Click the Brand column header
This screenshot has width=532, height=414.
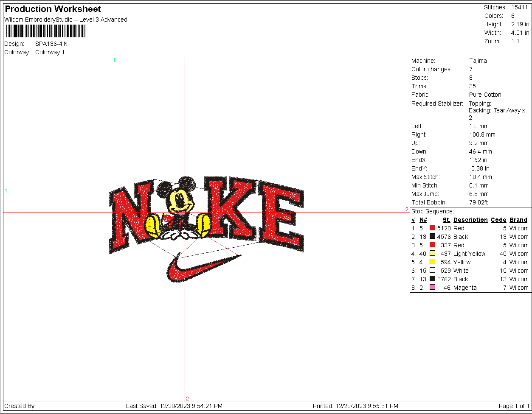click(x=518, y=220)
